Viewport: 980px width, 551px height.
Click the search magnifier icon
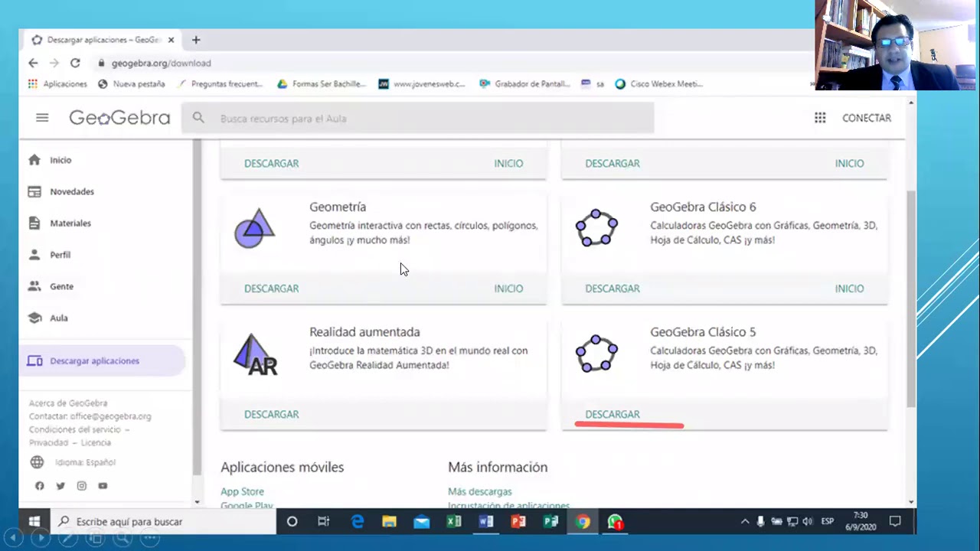click(x=198, y=118)
